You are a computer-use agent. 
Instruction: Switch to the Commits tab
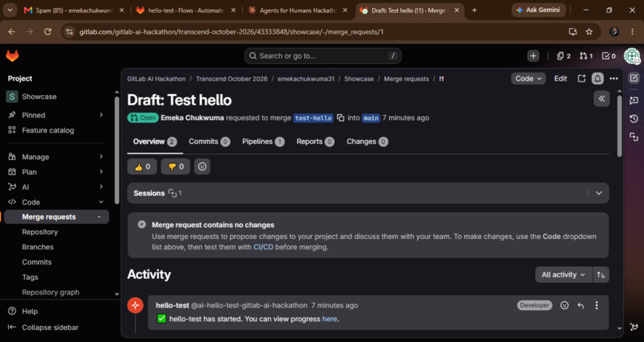pos(209,141)
